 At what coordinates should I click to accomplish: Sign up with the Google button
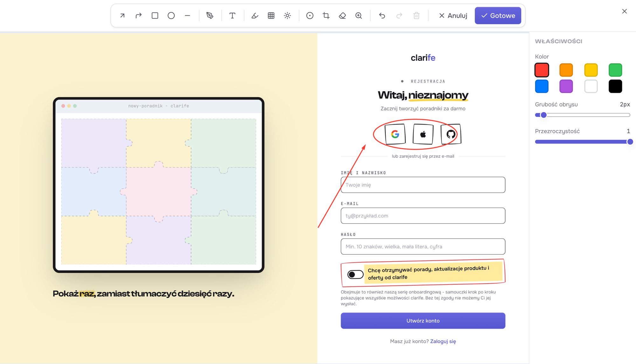click(395, 134)
